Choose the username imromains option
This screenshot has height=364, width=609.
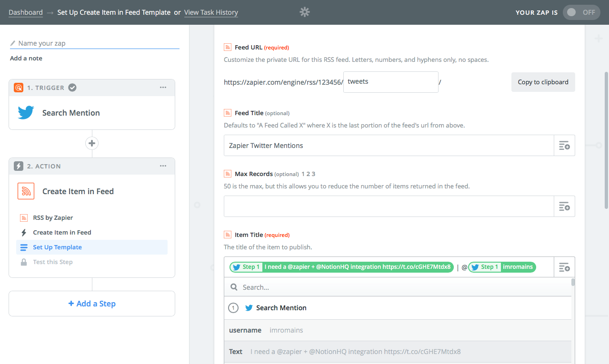tap(398, 330)
